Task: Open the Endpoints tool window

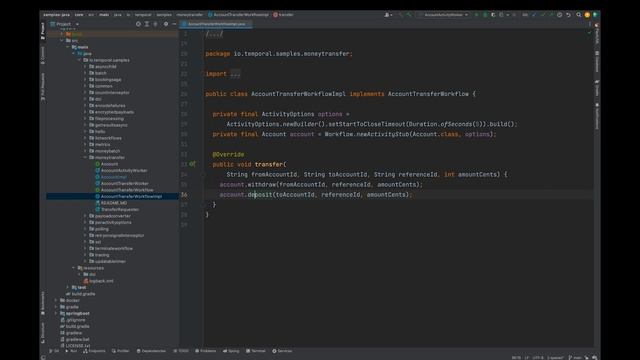Action: tap(94, 351)
